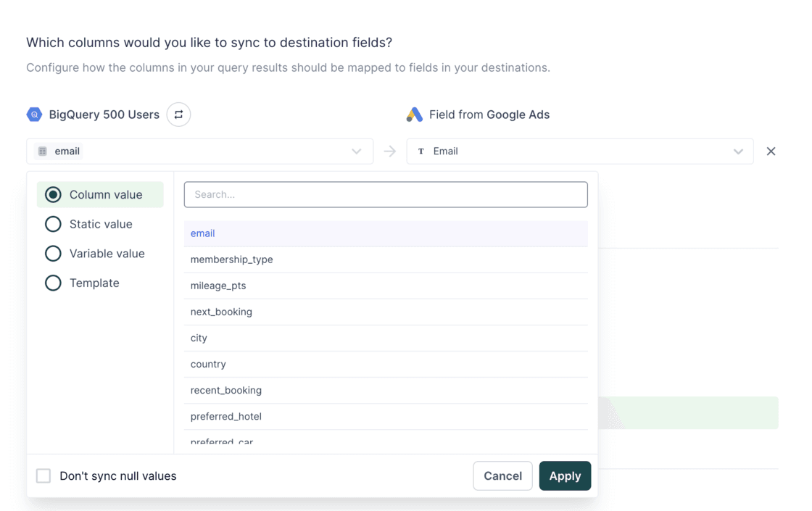Enable the Don't sync null values checkbox

pos(43,475)
